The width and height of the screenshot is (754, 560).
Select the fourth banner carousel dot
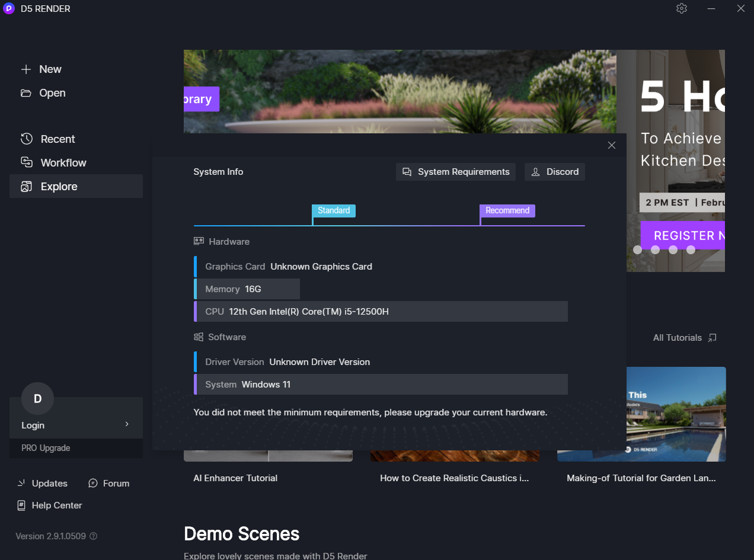(x=691, y=250)
